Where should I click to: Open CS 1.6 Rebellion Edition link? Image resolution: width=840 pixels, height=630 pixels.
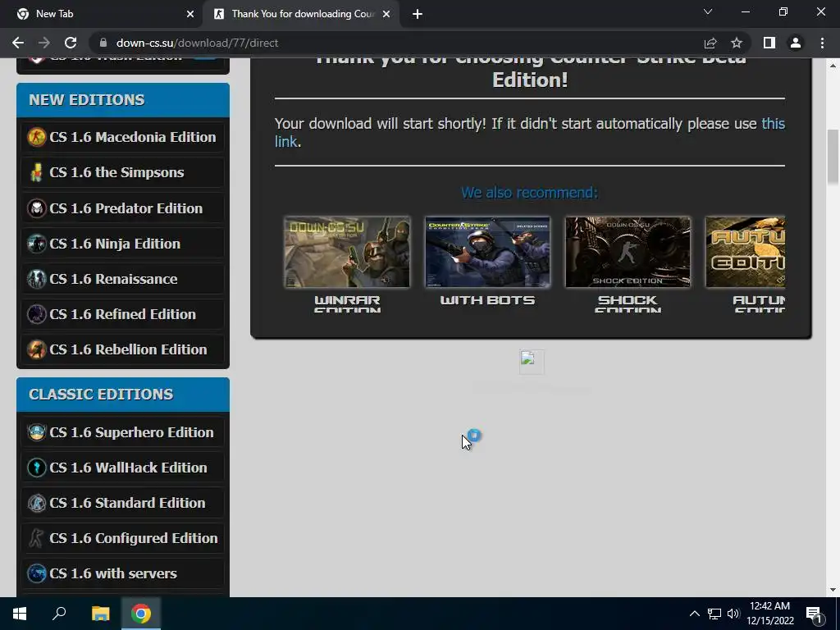pyautogui.click(x=128, y=349)
